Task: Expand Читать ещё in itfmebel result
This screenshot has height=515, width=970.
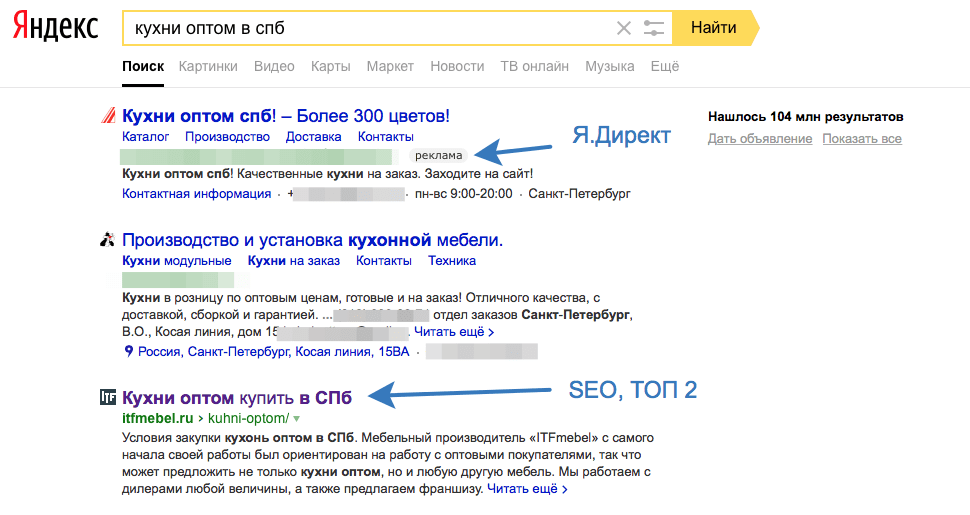Action: point(527,489)
